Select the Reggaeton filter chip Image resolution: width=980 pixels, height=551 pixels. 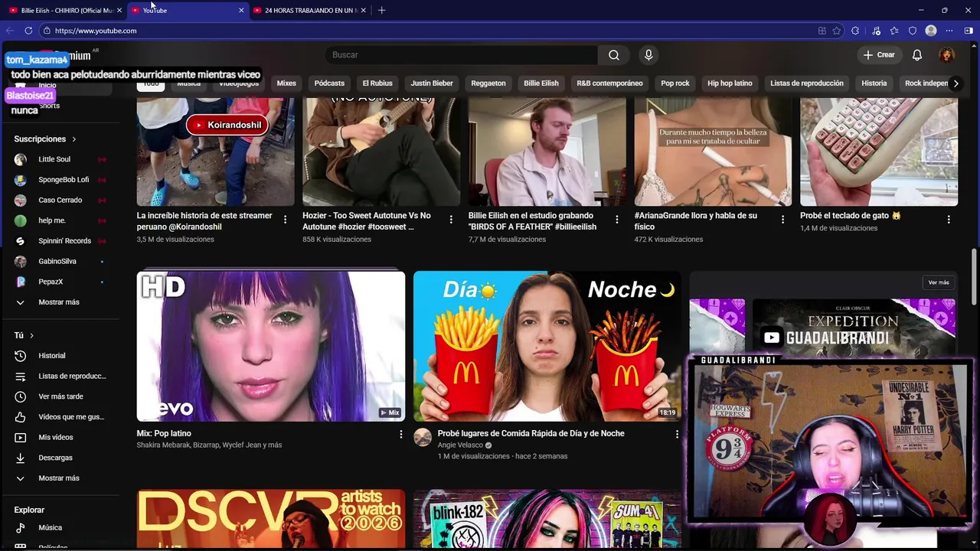488,83
